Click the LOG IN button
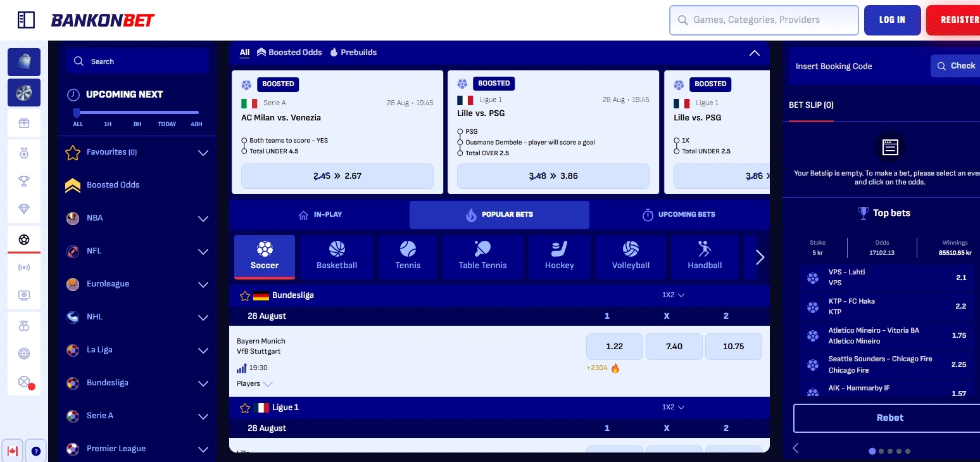 click(892, 20)
